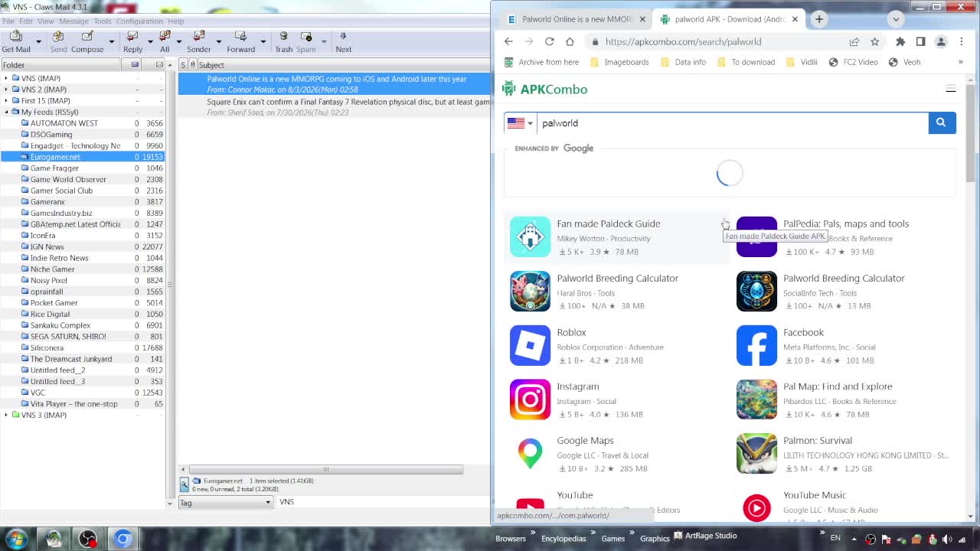Reply to the selected message
Viewport: 980px width, 551px height.
click(x=132, y=41)
